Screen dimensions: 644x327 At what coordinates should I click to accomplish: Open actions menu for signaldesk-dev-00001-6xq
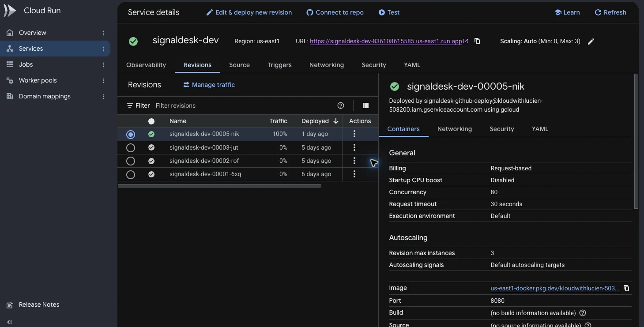coord(354,174)
